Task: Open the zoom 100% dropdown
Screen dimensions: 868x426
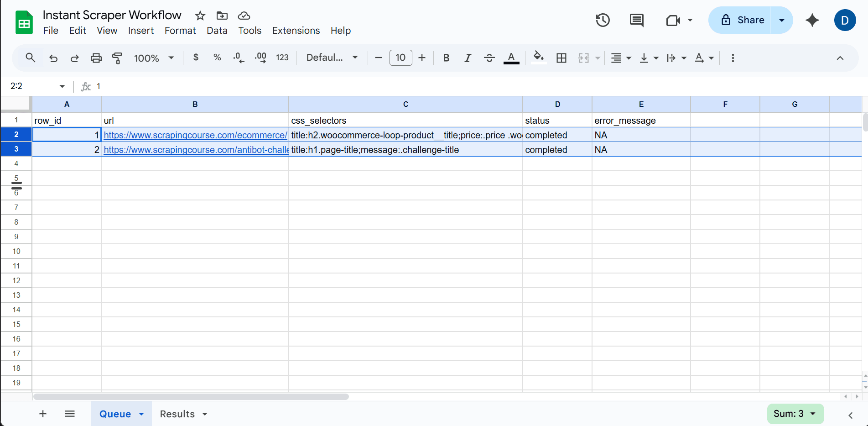Action: (154, 58)
